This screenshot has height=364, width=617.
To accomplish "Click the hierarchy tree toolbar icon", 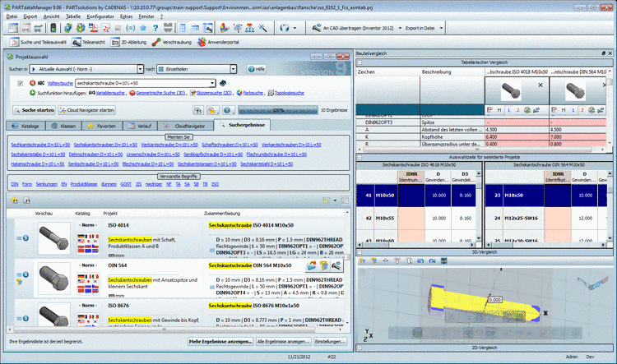I will tap(250, 28).
